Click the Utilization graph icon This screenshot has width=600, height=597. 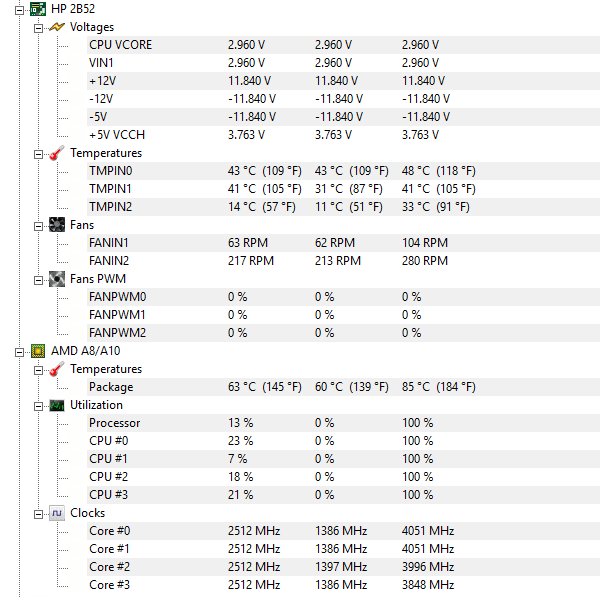pos(57,405)
